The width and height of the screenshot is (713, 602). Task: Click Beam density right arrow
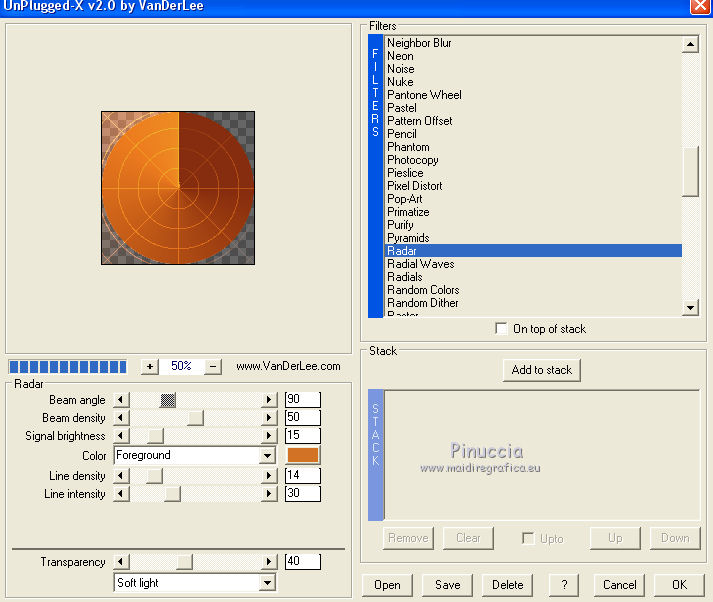[x=269, y=418]
